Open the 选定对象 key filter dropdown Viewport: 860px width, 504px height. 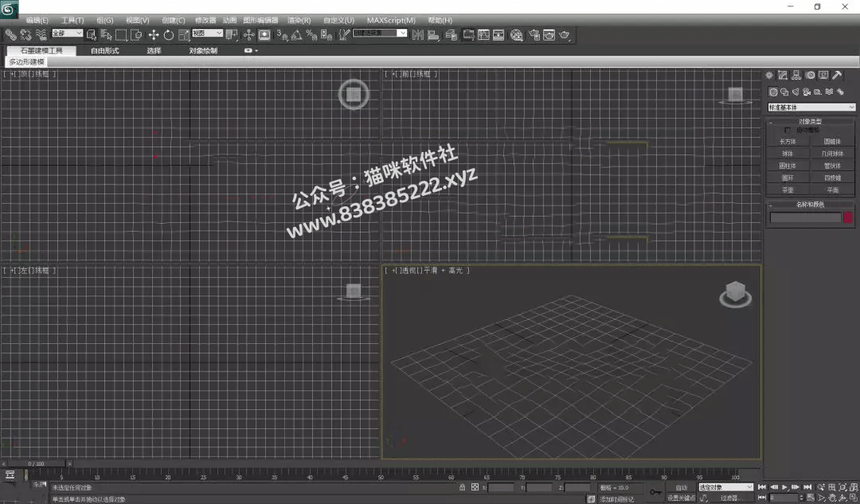(725, 487)
